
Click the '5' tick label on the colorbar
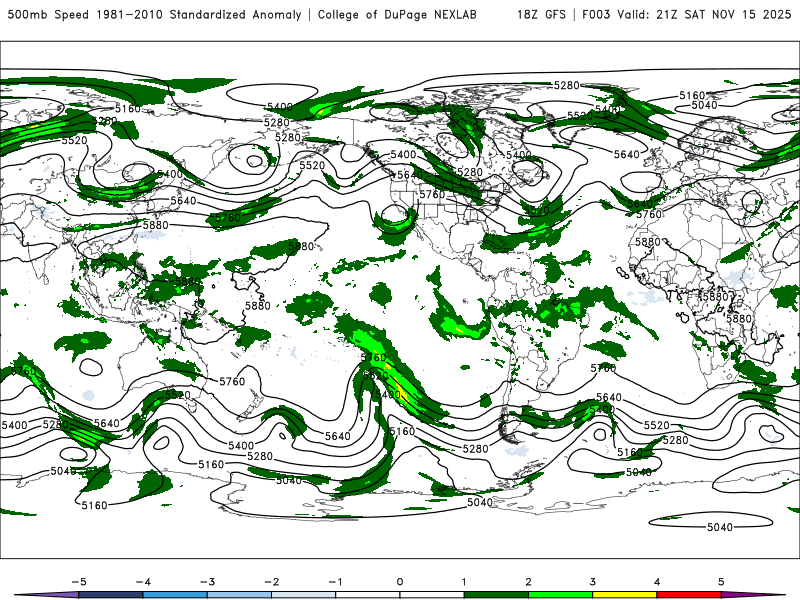pos(721,582)
